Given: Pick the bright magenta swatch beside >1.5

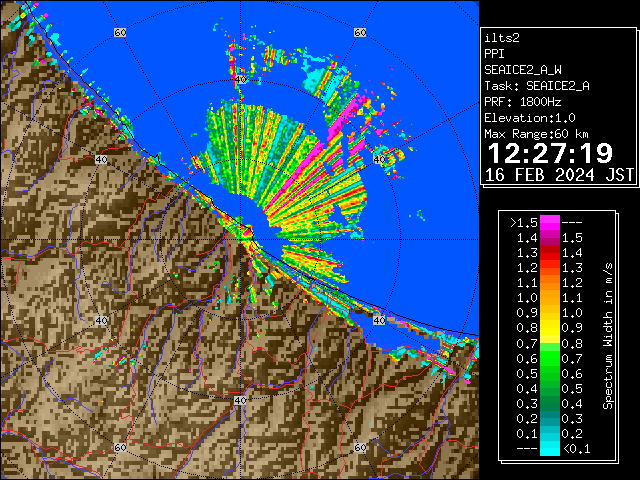Looking at the screenshot, I should 550,223.
